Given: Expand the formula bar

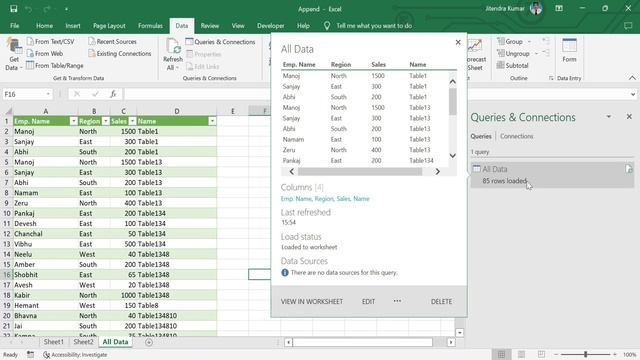Looking at the screenshot, I should click(x=633, y=94).
